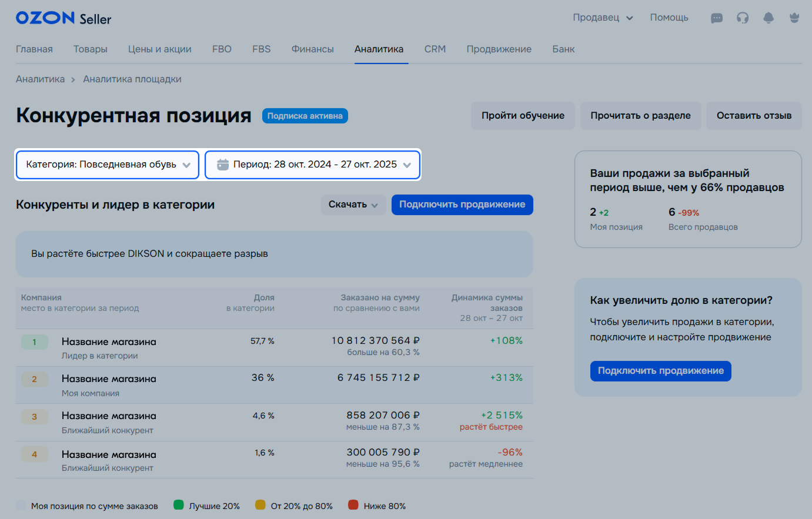Click the headset support icon
Screen dimensions: 812x519
tap(743, 18)
